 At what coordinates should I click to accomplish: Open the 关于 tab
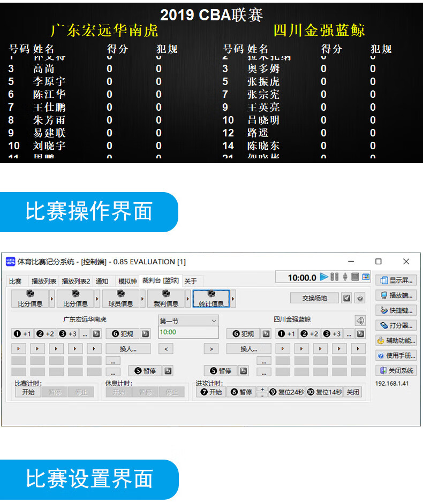(191, 281)
